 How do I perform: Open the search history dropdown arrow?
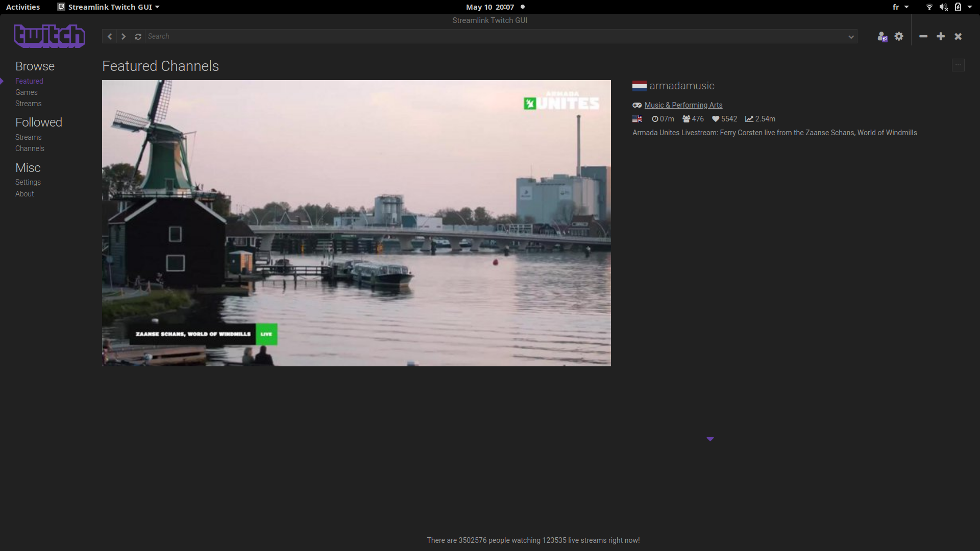click(x=851, y=36)
